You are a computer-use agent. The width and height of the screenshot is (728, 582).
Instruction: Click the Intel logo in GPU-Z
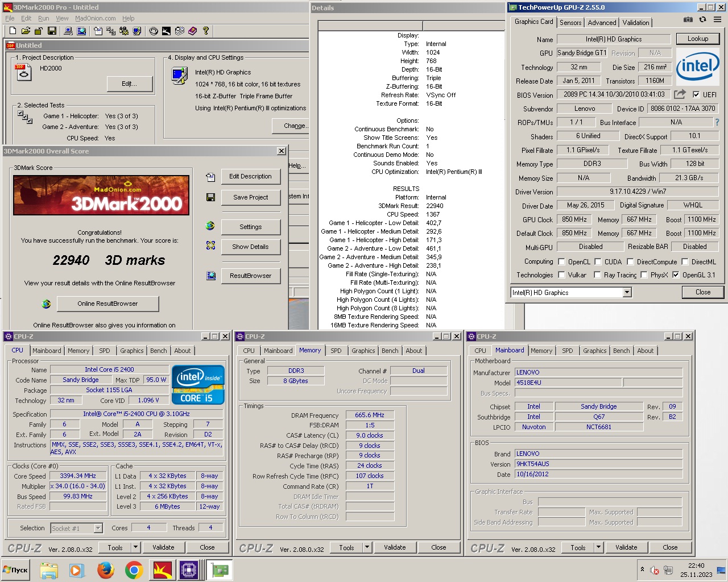(x=697, y=66)
